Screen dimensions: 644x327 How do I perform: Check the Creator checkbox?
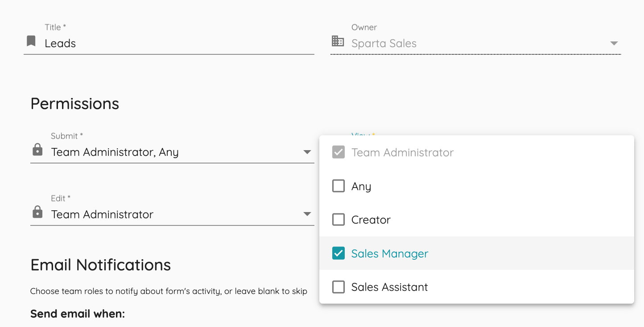point(339,220)
